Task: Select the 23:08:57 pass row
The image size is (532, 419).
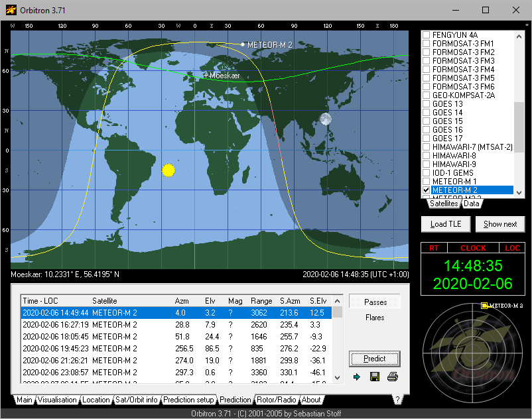Action: pyautogui.click(x=176, y=372)
